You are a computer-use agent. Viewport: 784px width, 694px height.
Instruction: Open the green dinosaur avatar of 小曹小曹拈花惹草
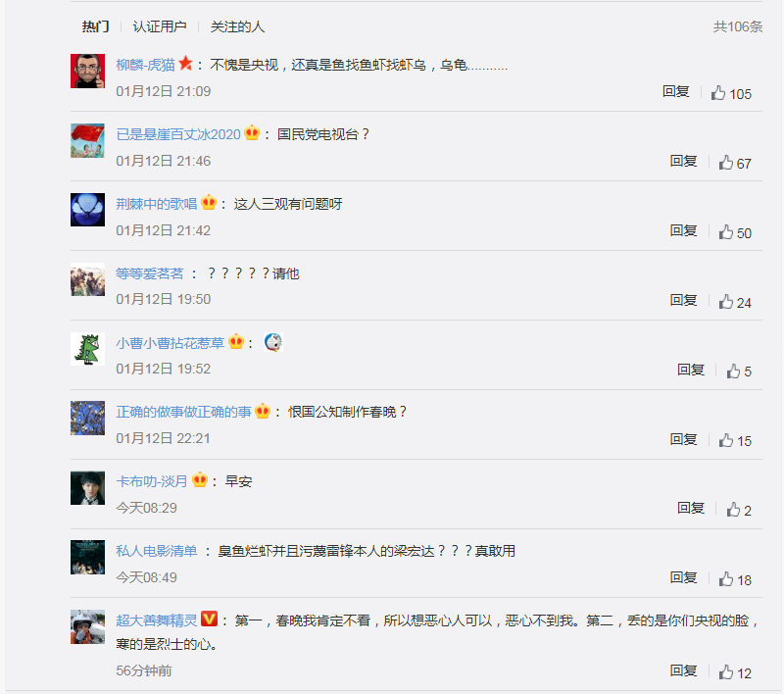click(x=87, y=349)
